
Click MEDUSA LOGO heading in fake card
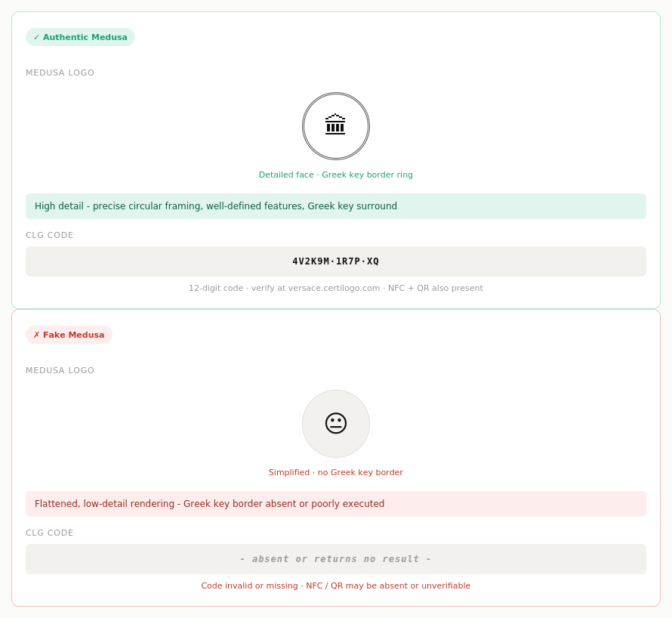[x=60, y=370]
